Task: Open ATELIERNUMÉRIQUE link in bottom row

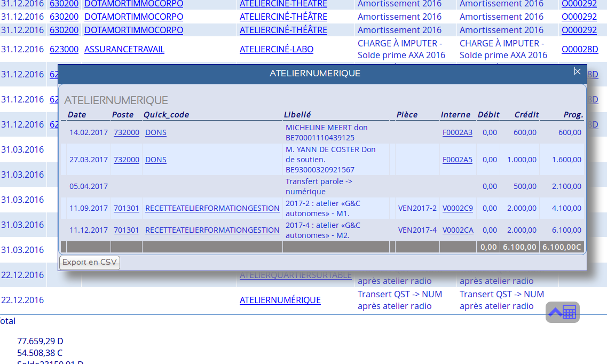Action: [x=280, y=300]
